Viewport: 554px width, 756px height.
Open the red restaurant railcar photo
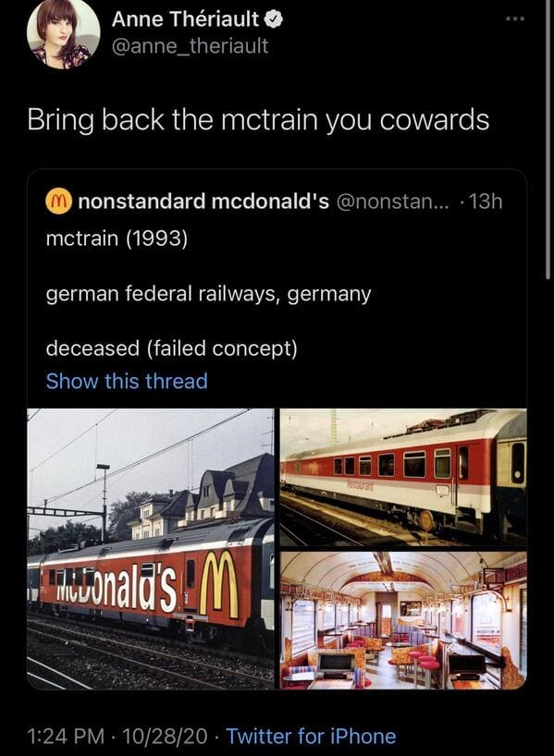403,477
